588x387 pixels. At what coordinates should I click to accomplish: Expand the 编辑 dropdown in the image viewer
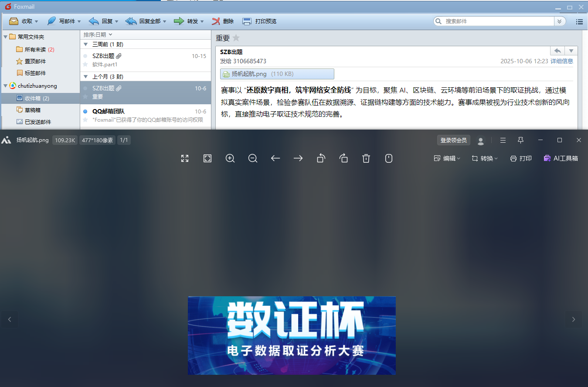(447, 158)
